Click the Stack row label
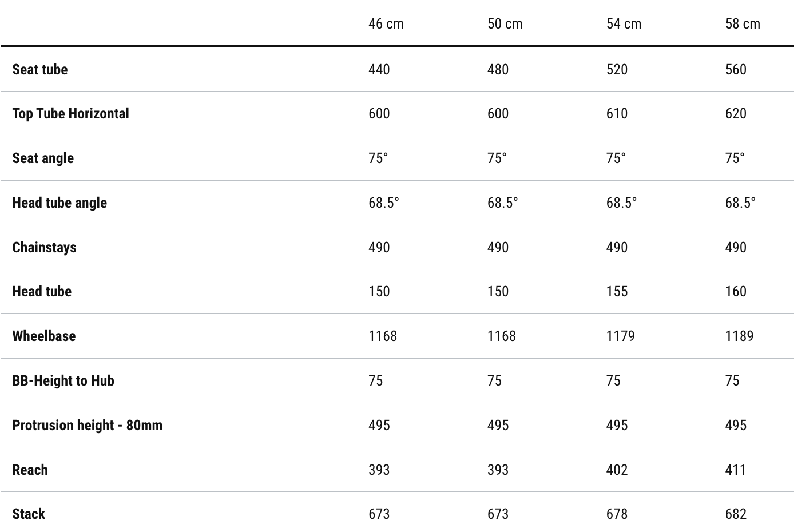The image size is (794, 532). pos(29,514)
